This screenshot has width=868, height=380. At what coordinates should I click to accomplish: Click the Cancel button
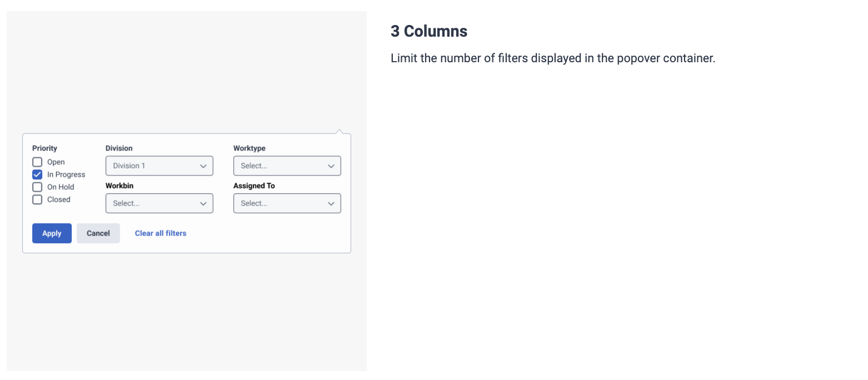(98, 233)
